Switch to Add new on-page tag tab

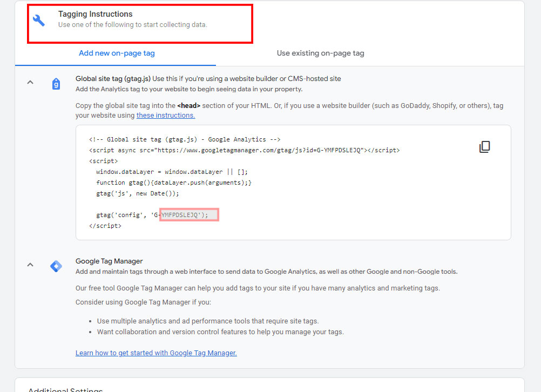click(117, 53)
